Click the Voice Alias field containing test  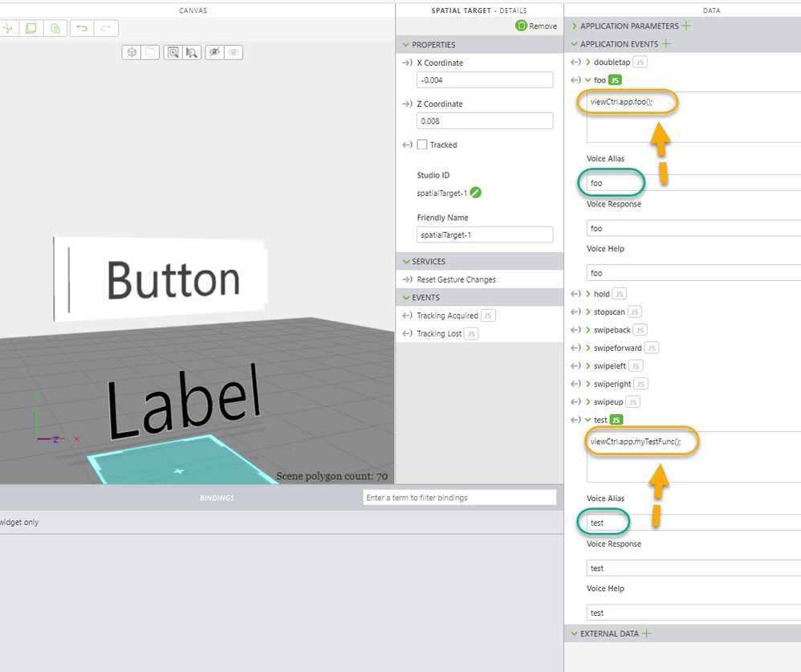pos(693,523)
